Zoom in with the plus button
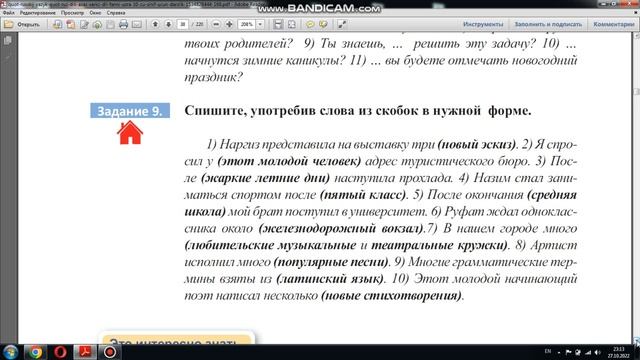 229,24
